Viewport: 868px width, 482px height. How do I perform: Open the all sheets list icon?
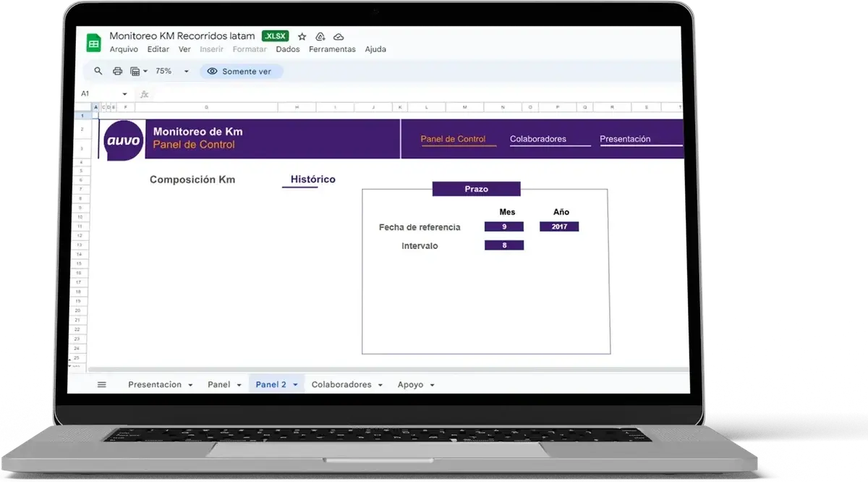click(101, 384)
